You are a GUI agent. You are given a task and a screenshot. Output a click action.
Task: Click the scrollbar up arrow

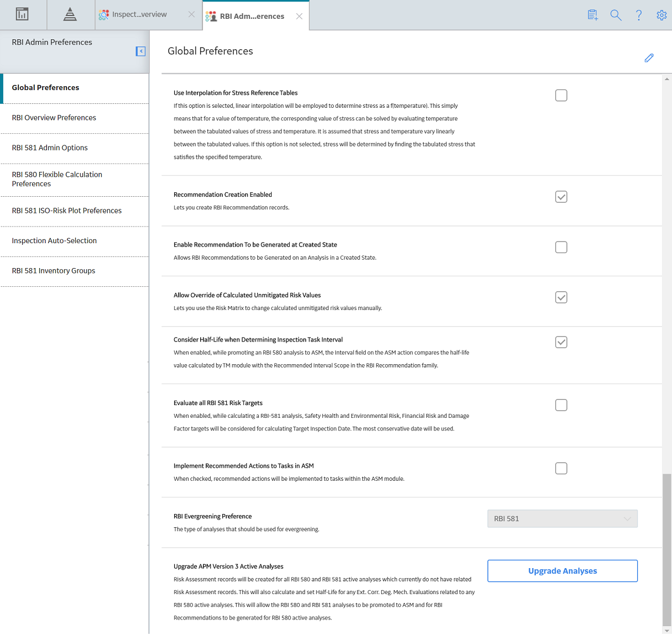(x=667, y=79)
